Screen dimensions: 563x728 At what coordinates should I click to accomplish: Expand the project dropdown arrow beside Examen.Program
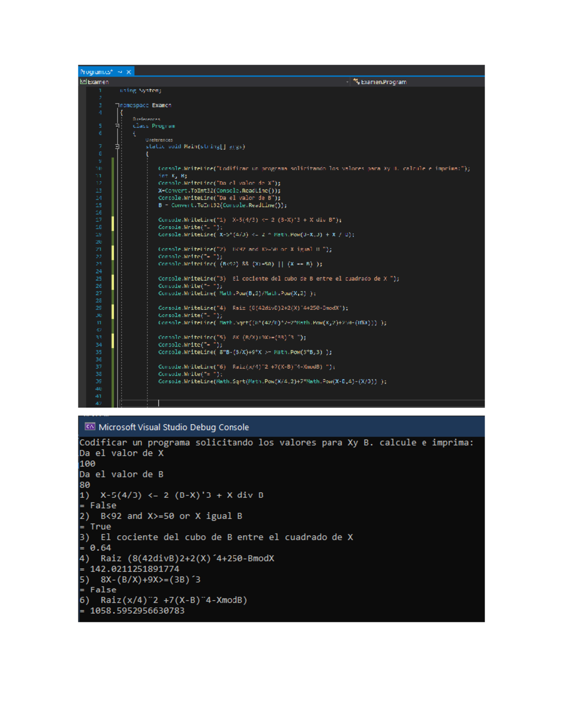(x=347, y=82)
